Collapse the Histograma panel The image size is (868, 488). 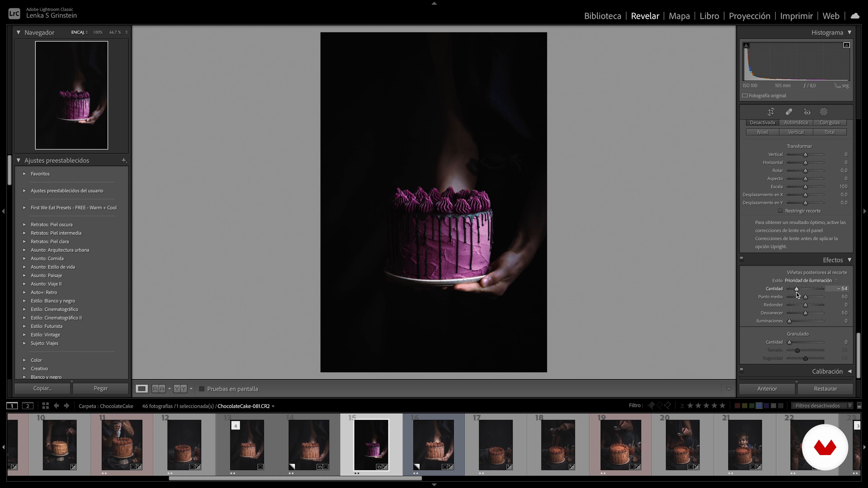(849, 32)
